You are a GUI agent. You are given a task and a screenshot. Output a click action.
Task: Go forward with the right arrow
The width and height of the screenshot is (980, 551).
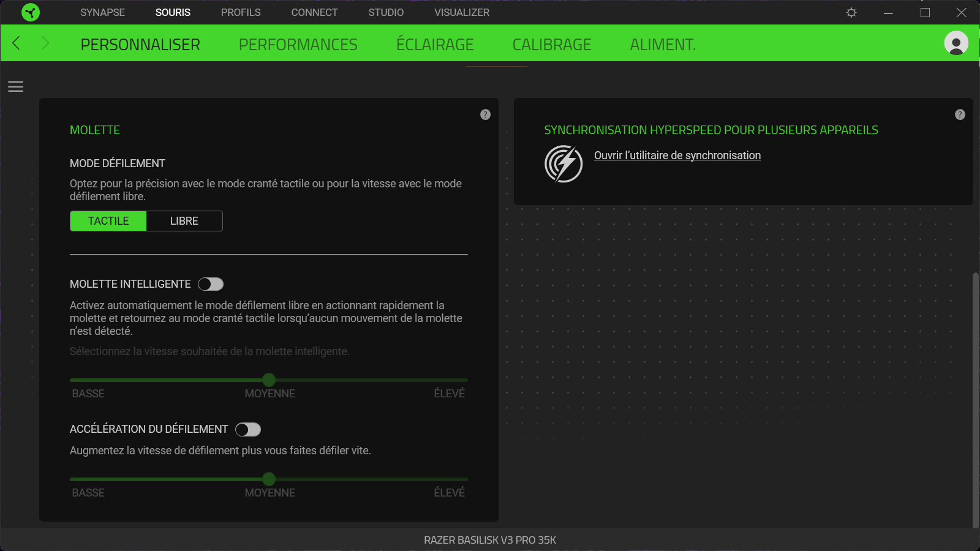45,43
